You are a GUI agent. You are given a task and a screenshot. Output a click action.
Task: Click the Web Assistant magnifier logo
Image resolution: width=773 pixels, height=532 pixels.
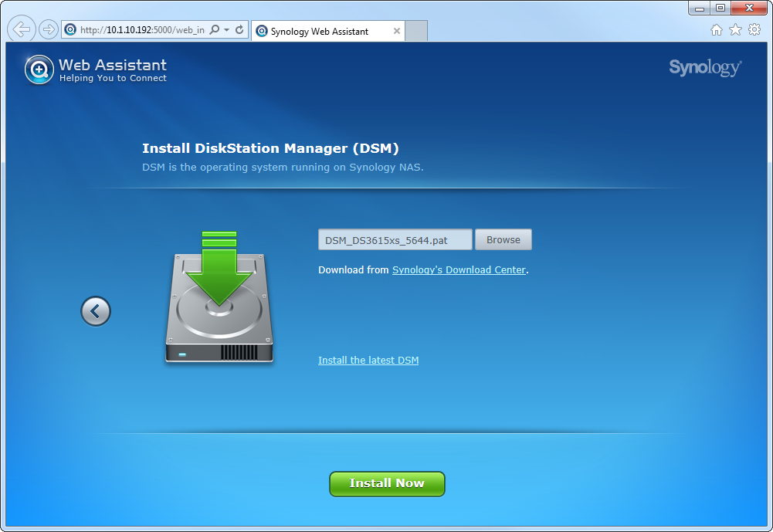(39, 69)
